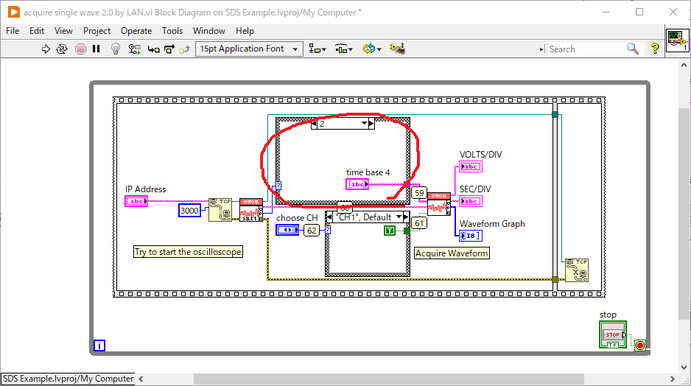Open the "CH1", Default case selector
Viewport: 691px width, 386px height.
(x=367, y=217)
